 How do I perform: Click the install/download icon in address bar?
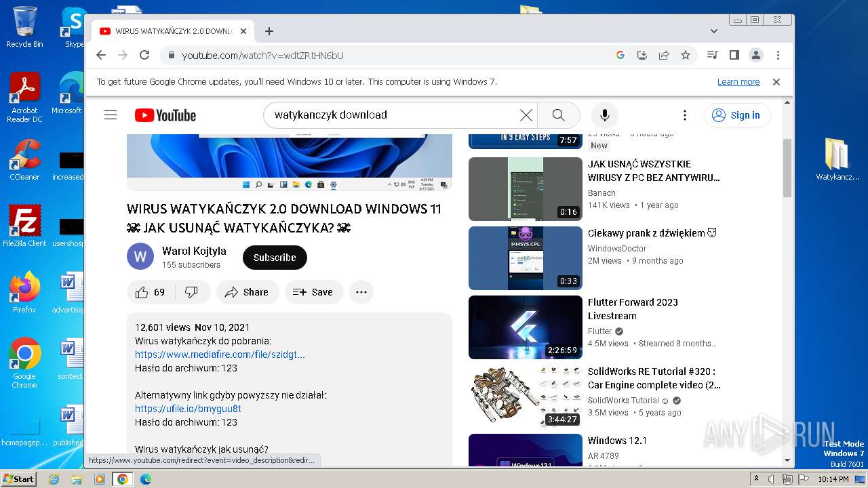point(642,55)
